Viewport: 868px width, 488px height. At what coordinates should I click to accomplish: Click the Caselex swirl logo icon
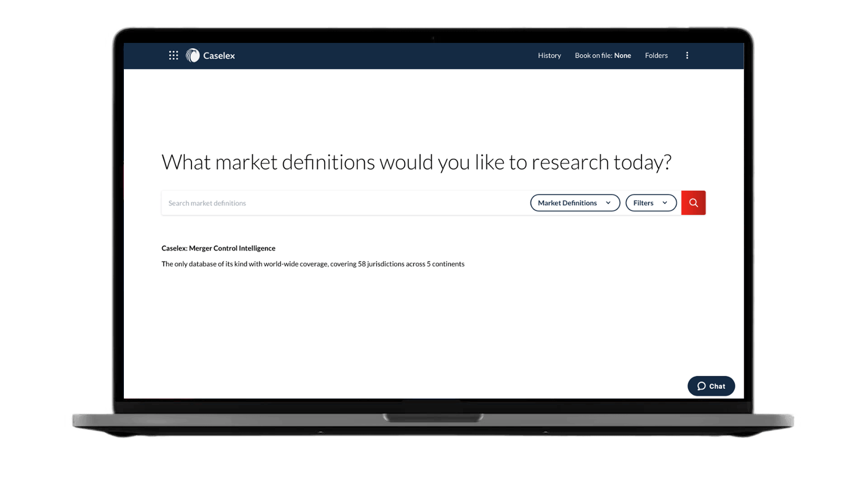tap(193, 56)
